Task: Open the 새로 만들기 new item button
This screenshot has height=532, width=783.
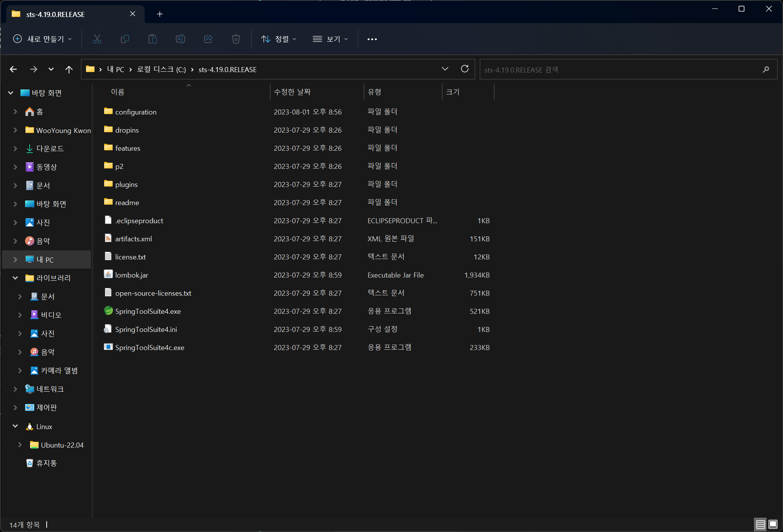Action: point(42,39)
